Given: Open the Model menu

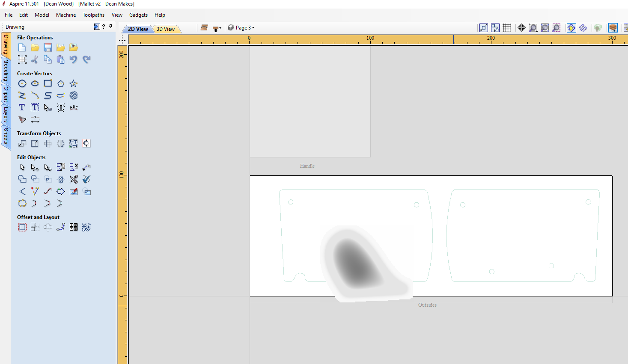Looking at the screenshot, I should click(x=42, y=15).
